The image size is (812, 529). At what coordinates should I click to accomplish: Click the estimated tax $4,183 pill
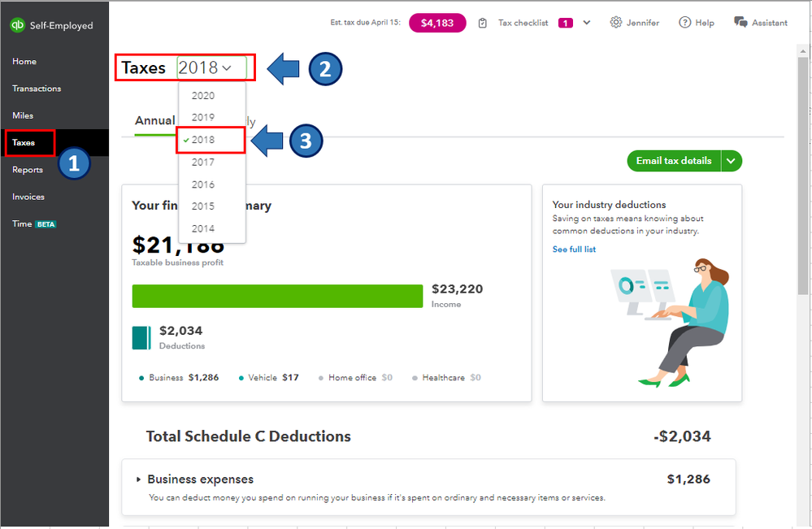click(x=437, y=23)
